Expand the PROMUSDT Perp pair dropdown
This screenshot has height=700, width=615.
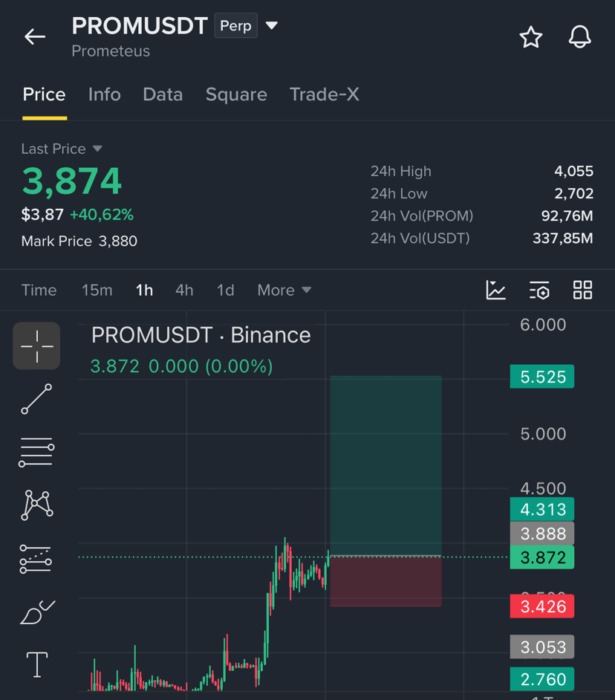click(x=271, y=25)
